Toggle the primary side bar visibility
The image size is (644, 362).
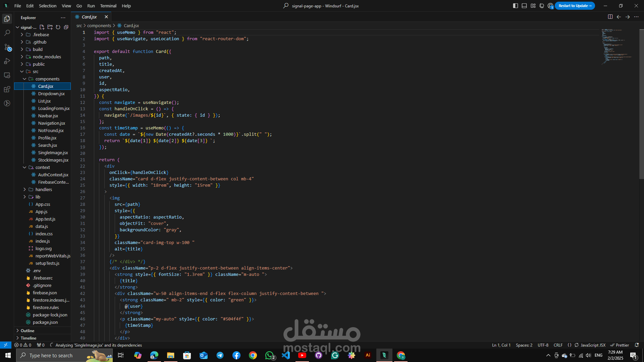point(516,6)
